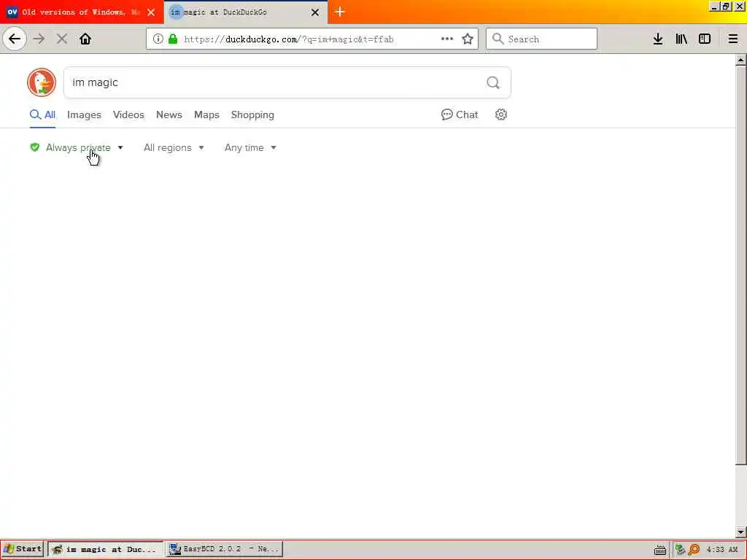Open the Downloads arrow icon
The width and height of the screenshot is (747, 560).
tap(658, 39)
